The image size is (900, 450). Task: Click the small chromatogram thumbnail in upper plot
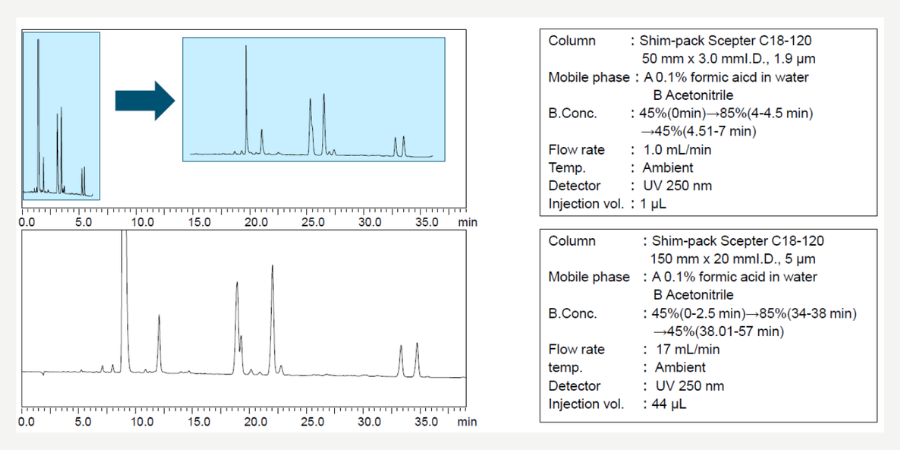click(61, 116)
